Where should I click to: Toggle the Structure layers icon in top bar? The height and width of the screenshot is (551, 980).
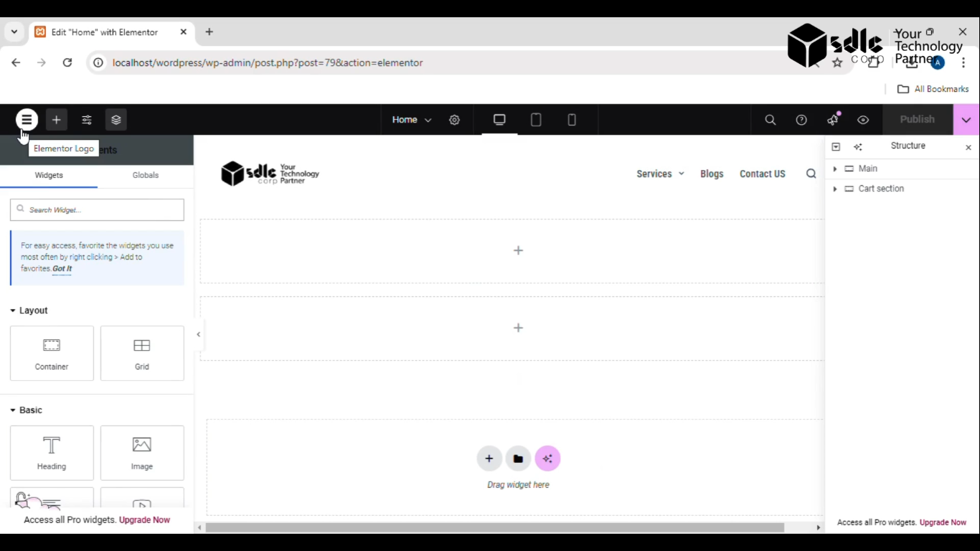(x=116, y=120)
